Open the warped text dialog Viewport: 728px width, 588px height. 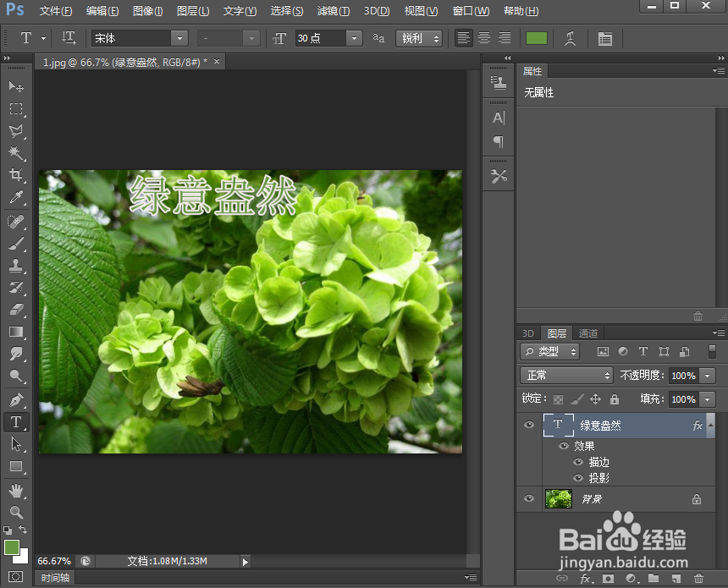pos(571,39)
